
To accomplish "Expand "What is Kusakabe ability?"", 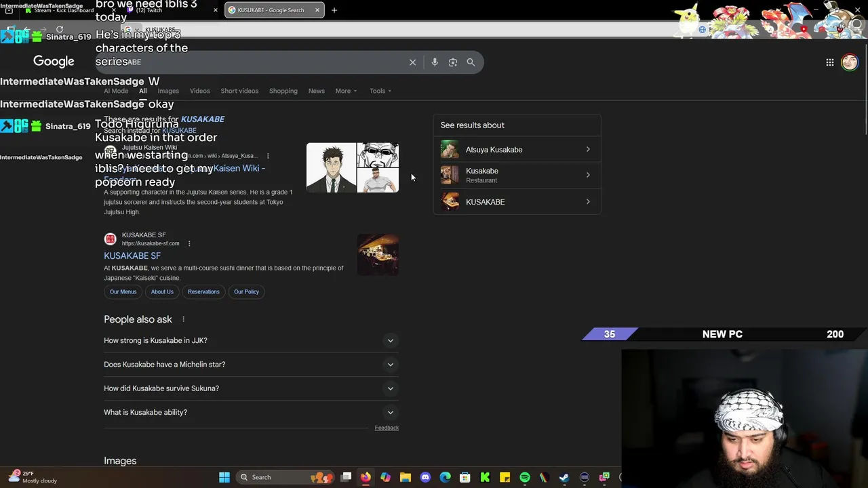I will (x=251, y=412).
